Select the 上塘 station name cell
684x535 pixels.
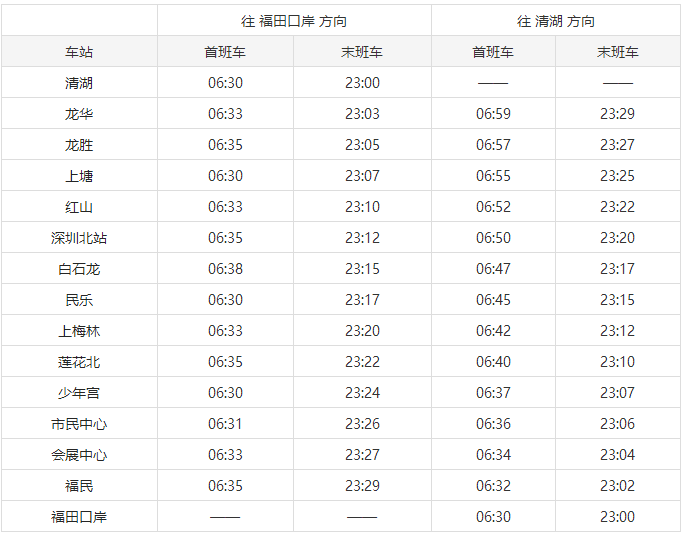(x=79, y=176)
